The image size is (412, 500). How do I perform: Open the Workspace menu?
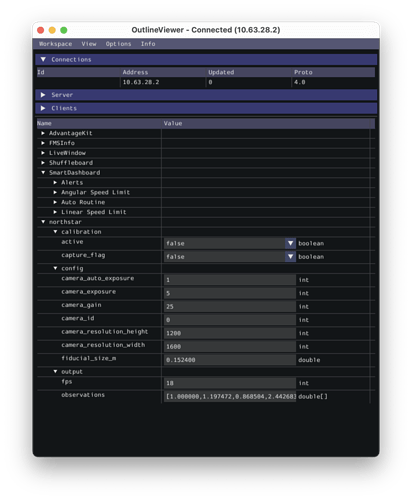coord(55,44)
